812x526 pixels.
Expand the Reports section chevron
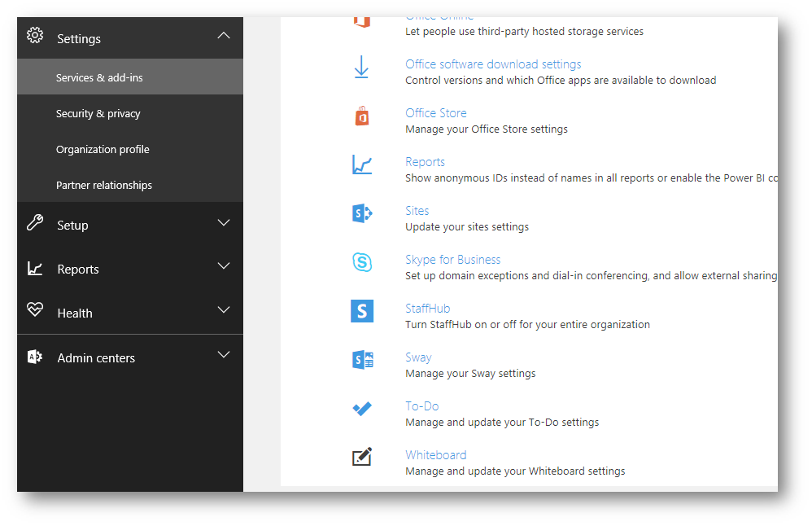tap(224, 266)
